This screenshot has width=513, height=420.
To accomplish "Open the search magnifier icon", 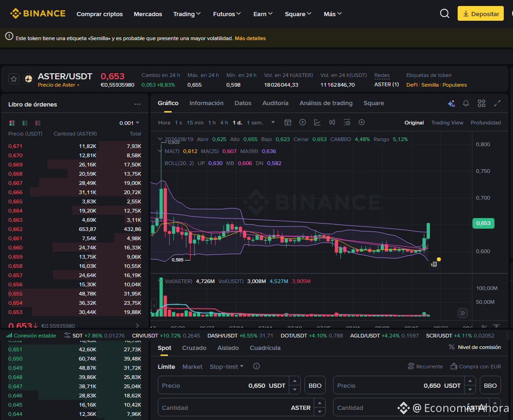I will 444,14.
